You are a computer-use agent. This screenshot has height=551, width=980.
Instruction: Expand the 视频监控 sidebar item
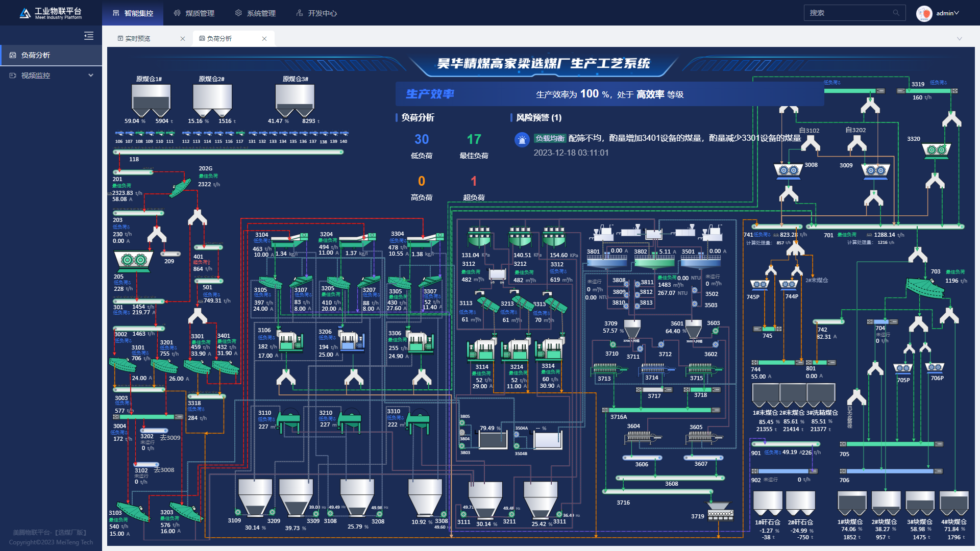(x=51, y=76)
